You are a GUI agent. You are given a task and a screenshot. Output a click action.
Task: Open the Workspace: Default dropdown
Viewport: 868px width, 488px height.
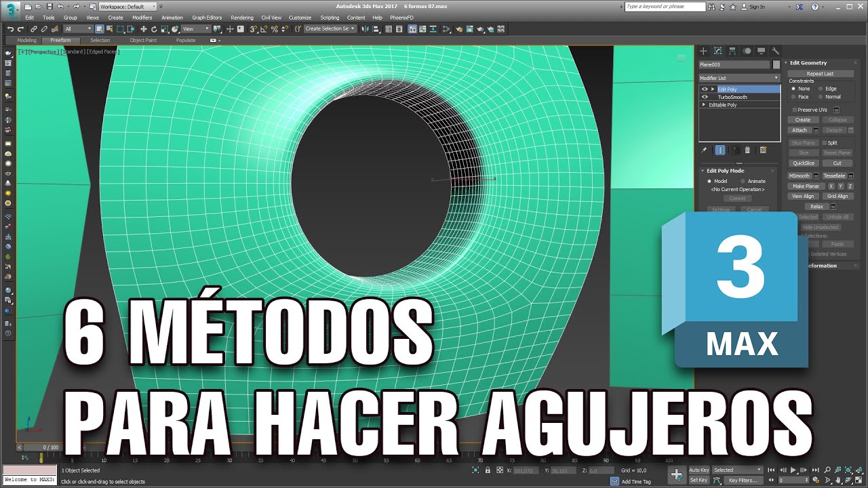pyautogui.click(x=128, y=7)
